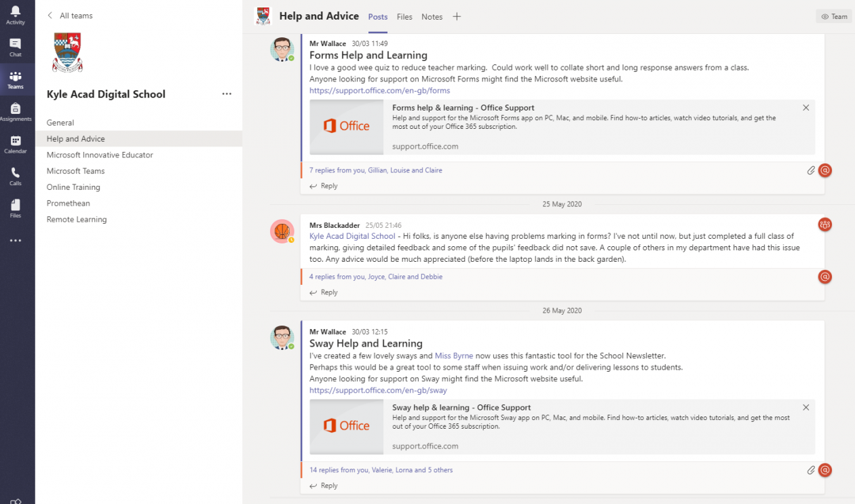Viewport: 855px width, 504px height.
Task: Open the Activity bell icon
Action: click(15, 15)
